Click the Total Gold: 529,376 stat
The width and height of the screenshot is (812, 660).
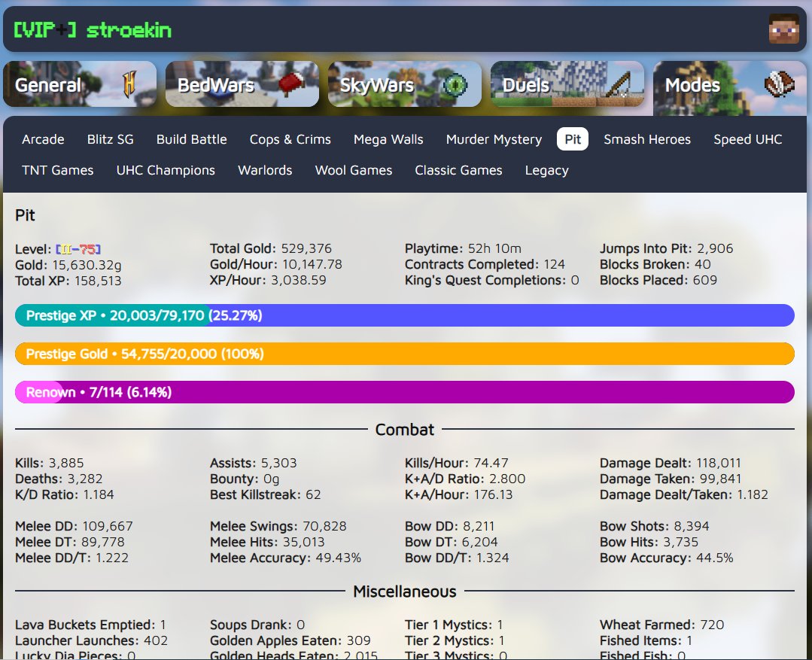click(x=271, y=248)
